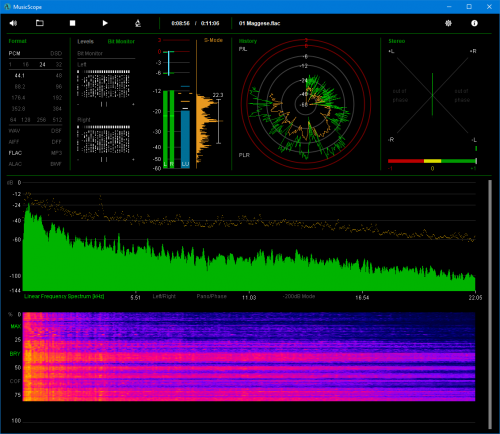Click the stereo correlation meter bar

click(432, 161)
